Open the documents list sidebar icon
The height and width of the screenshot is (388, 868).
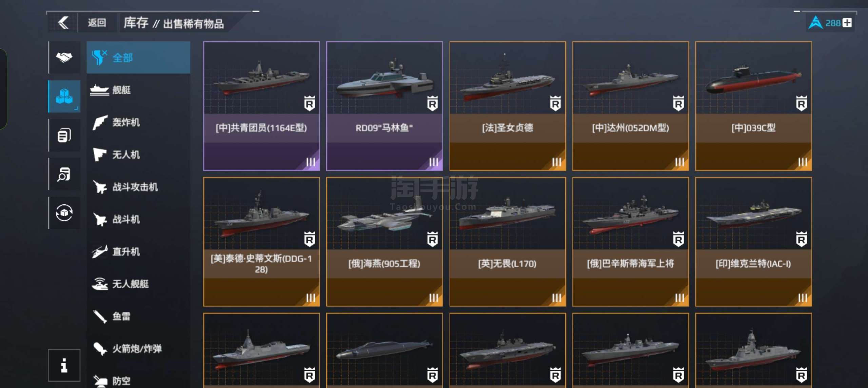click(64, 135)
